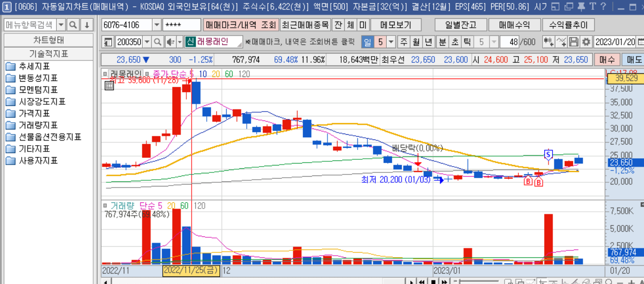Open the 차트형태 panel tab
The width and height of the screenshot is (644, 284).
(49, 40)
